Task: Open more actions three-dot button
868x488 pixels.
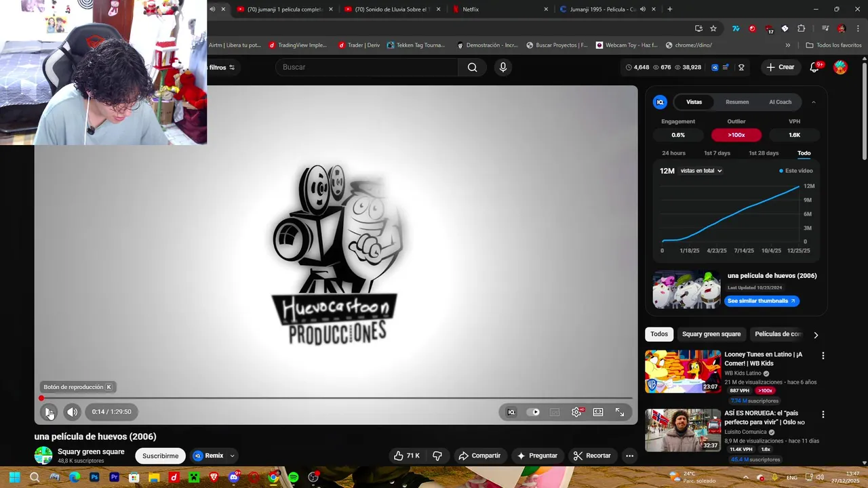Action: 629,456
